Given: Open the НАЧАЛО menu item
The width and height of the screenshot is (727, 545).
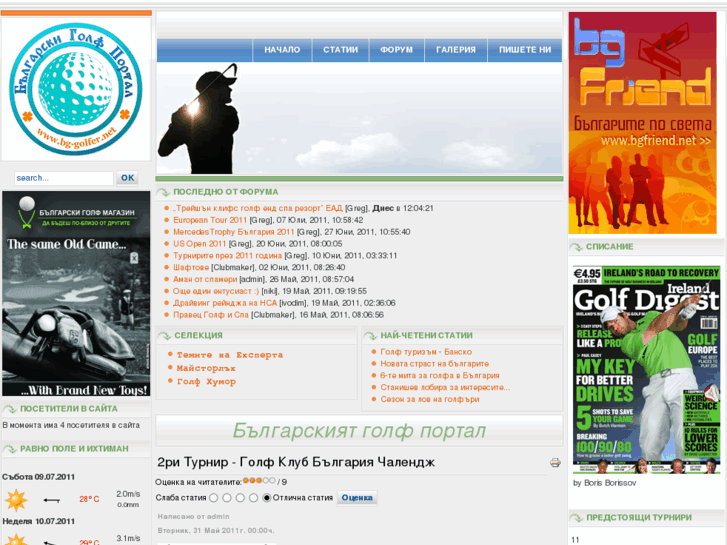Looking at the screenshot, I should [282, 50].
